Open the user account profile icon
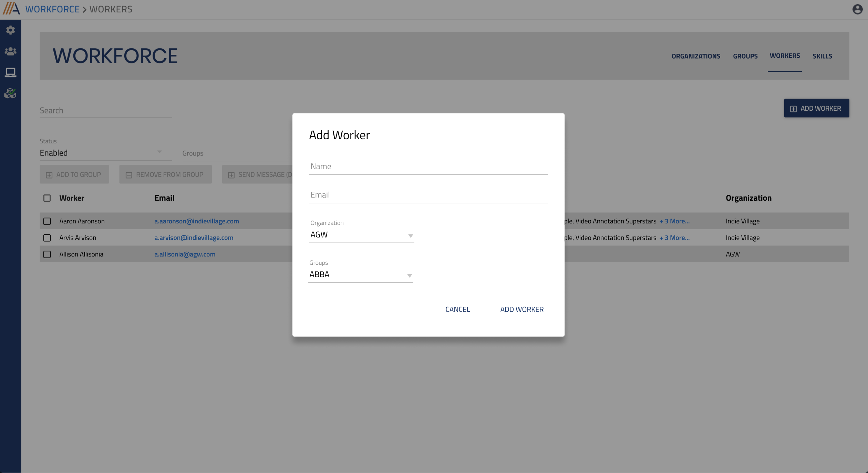The height and width of the screenshot is (473, 868). tap(857, 9)
